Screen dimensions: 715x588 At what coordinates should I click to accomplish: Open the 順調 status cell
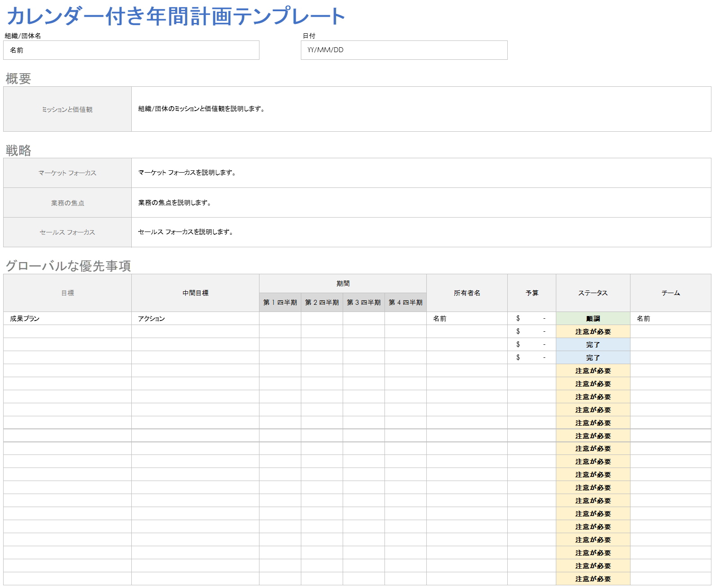click(x=593, y=318)
